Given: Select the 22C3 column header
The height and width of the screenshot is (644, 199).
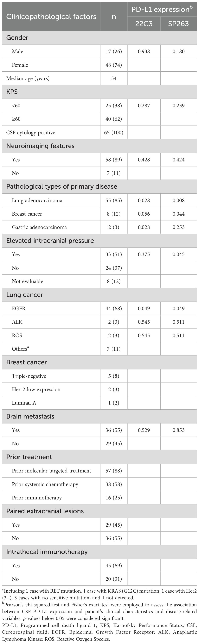Looking at the screenshot, I should click(144, 24).
